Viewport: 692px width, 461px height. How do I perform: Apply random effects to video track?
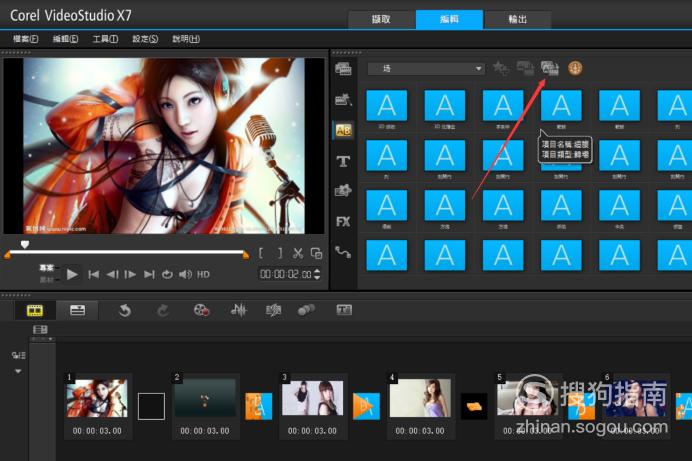550,68
